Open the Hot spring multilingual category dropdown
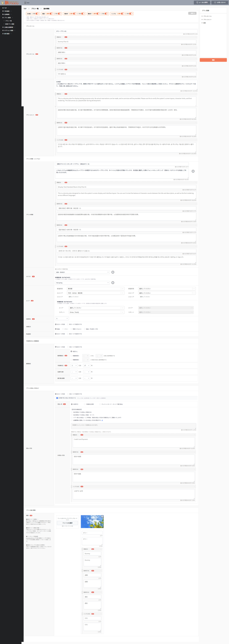The height and width of the screenshot is (644, 229). click(82, 283)
